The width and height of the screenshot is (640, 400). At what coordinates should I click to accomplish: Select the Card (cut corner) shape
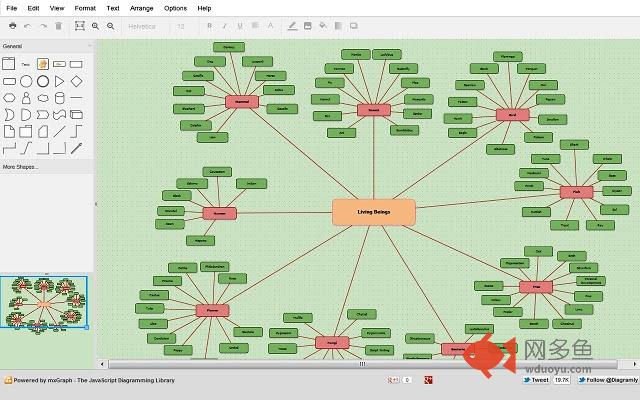coord(43,131)
